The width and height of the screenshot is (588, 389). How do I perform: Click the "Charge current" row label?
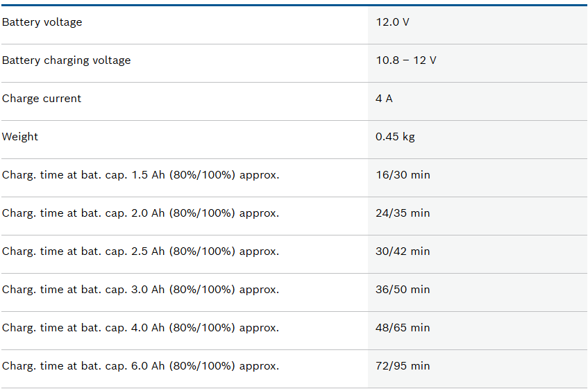click(x=42, y=99)
